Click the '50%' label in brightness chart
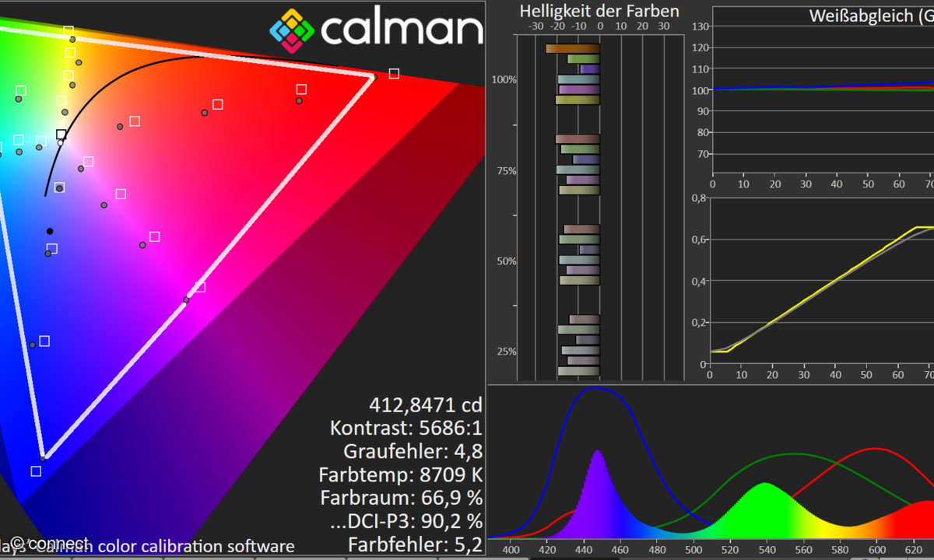The height and width of the screenshot is (560, 934). [x=507, y=261]
